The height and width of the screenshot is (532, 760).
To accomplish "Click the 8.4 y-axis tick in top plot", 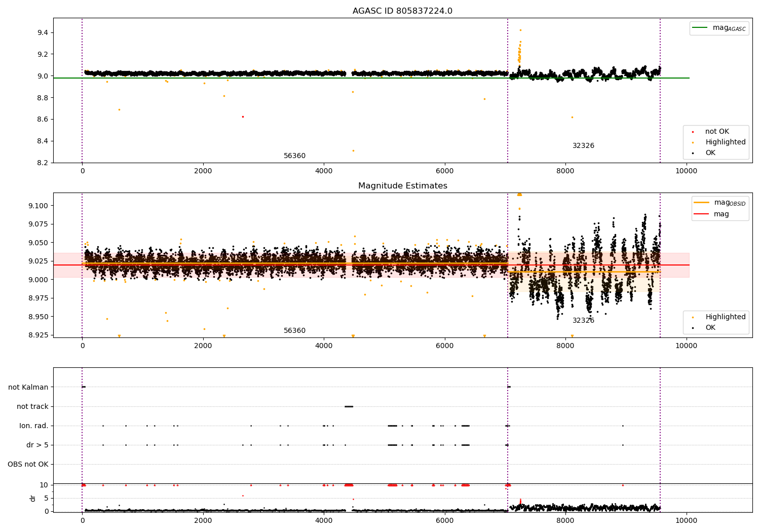I will 42,141.
